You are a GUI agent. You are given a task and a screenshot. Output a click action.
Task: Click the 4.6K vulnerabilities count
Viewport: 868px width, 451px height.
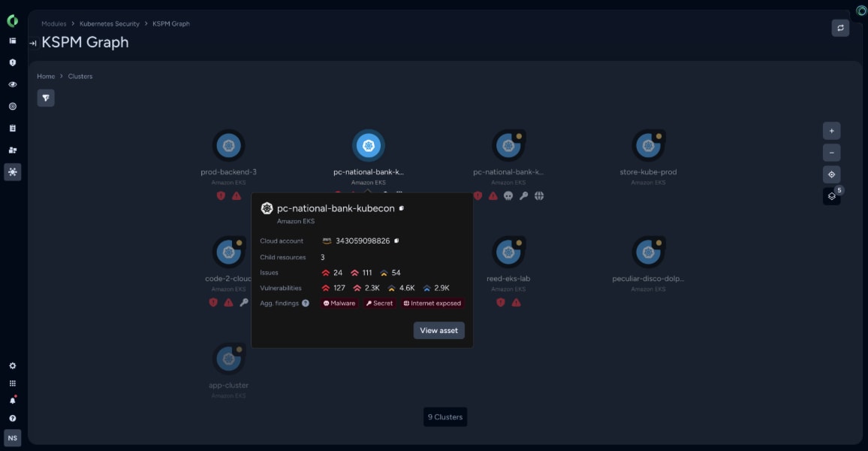coord(401,288)
